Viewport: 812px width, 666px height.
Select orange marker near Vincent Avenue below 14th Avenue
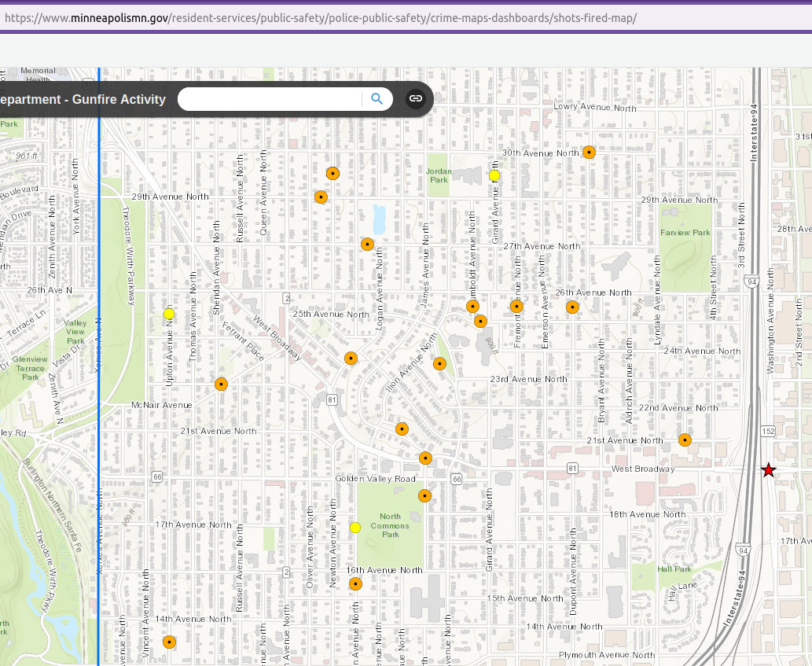[169, 642]
